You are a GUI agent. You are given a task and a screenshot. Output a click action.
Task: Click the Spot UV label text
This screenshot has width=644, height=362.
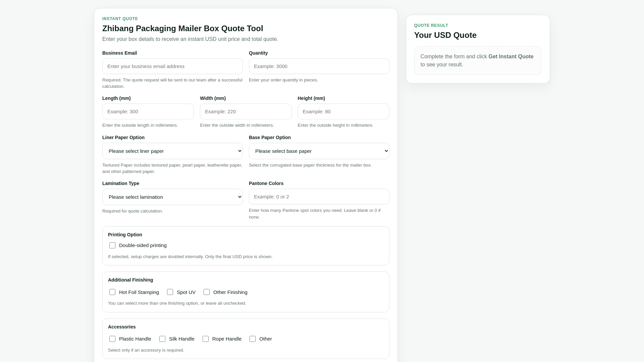tap(186, 292)
